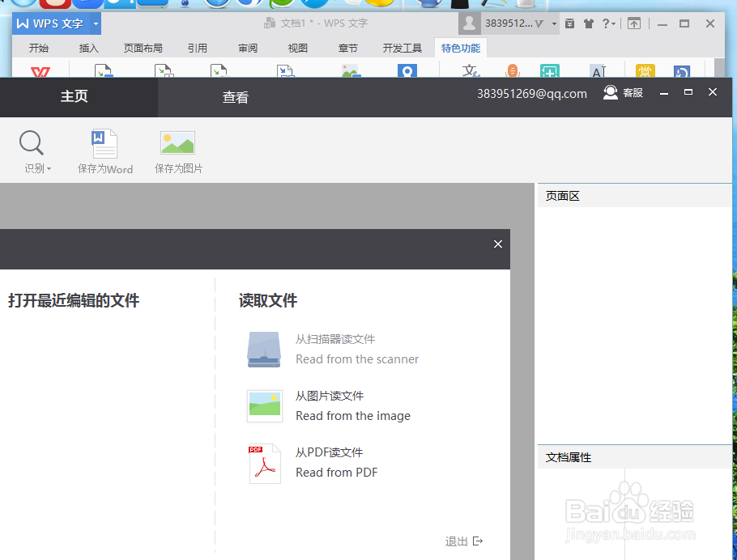Click the t-shirt skin icon in title bar
Screen dimensions: 737x560
589,23
